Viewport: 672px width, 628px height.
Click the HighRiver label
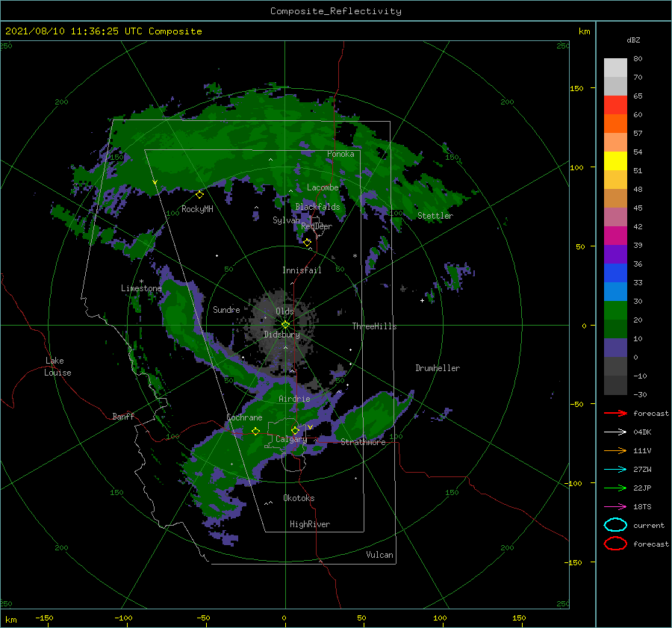(x=309, y=524)
